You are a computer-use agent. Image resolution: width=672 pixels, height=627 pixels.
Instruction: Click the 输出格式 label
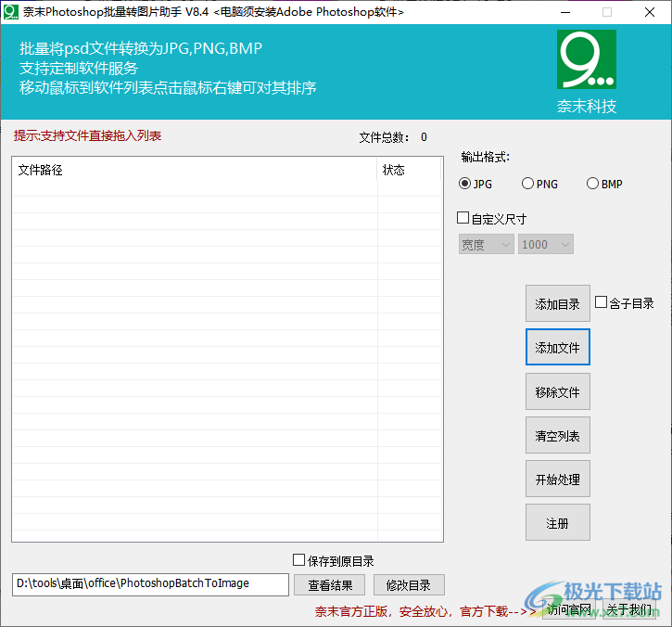[x=485, y=157]
